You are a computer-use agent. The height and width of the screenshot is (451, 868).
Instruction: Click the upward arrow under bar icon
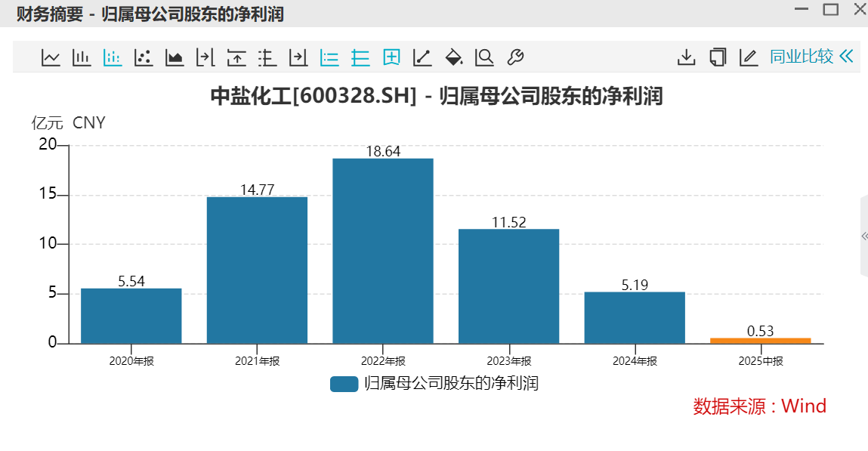(236, 57)
